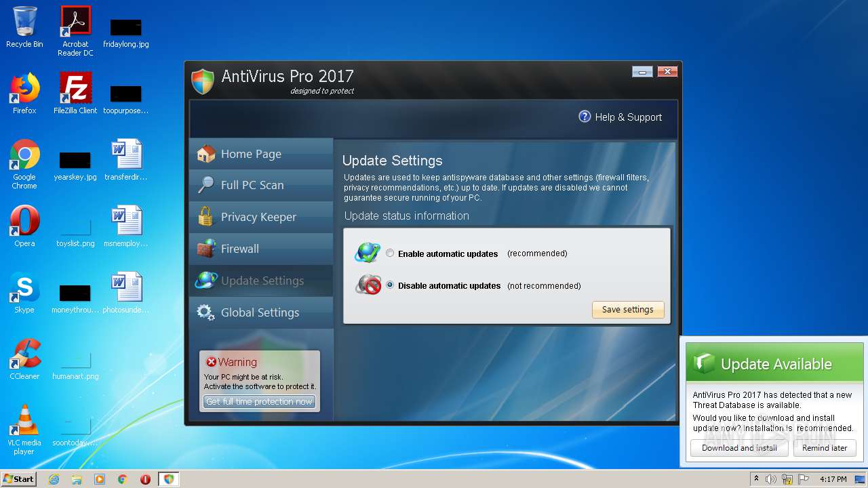
Task: Click the Help question mark icon
Action: click(x=585, y=117)
